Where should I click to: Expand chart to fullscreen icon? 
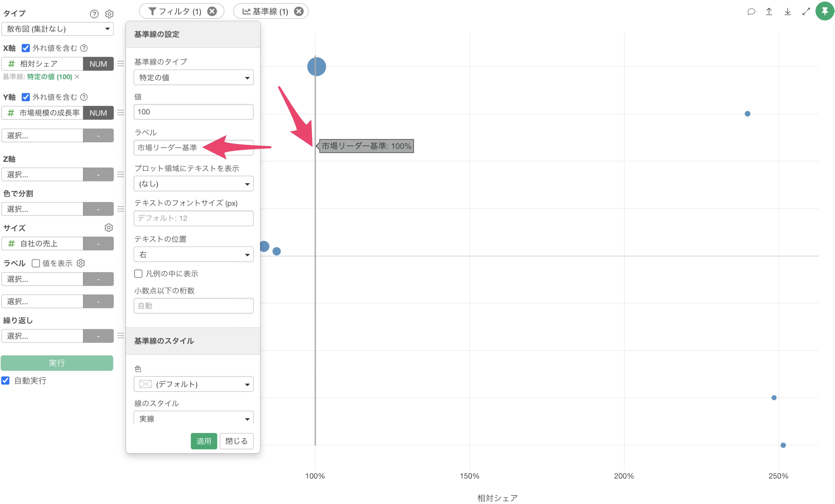click(806, 11)
